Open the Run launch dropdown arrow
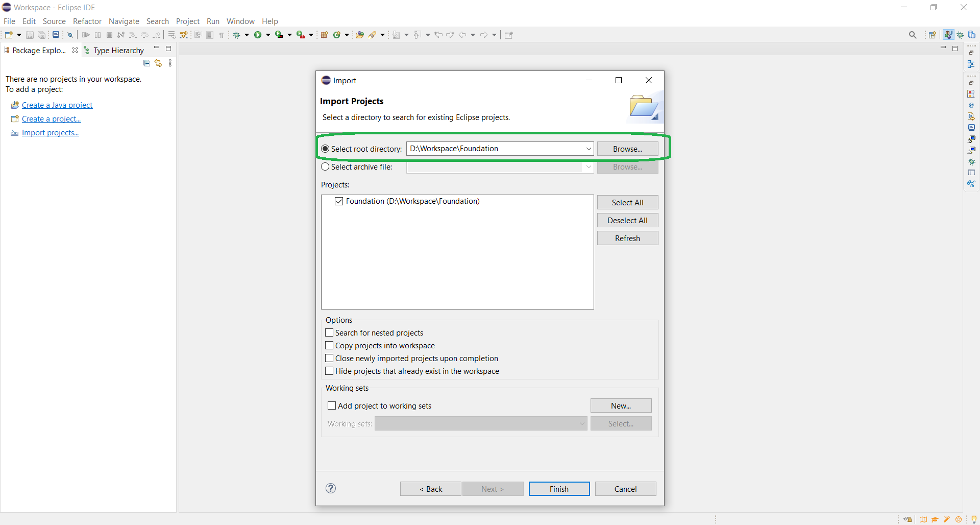 268,35
